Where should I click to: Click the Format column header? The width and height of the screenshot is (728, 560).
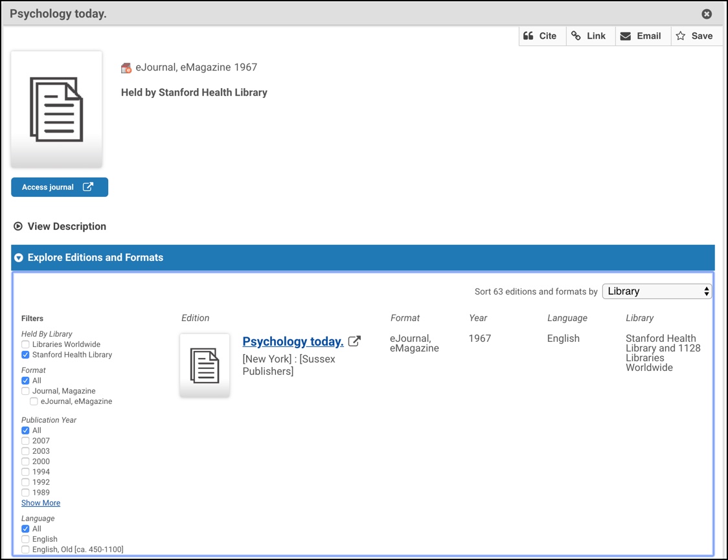click(x=405, y=318)
